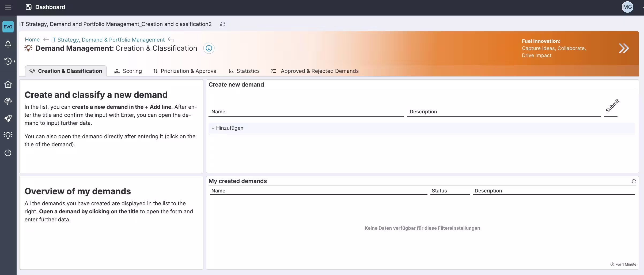Open the hamburger menu icon
The width and height of the screenshot is (644, 275).
click(x=8, y=7)
